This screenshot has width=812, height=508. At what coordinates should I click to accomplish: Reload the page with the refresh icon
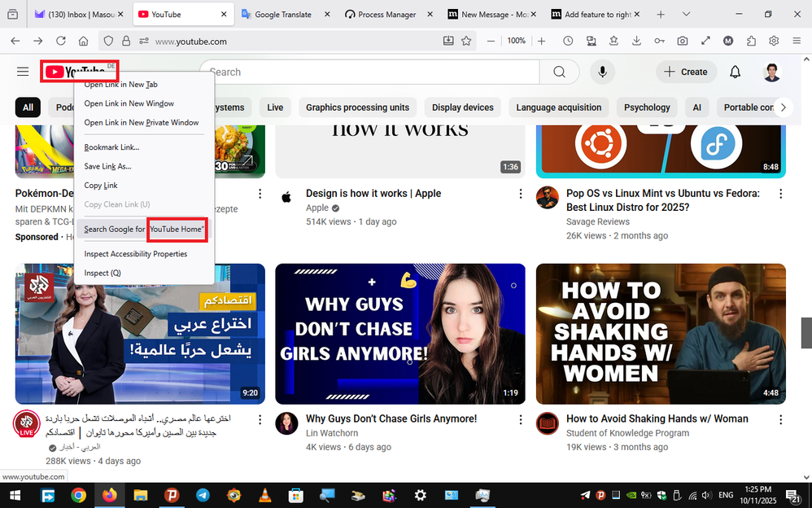[x=61, y=41]
